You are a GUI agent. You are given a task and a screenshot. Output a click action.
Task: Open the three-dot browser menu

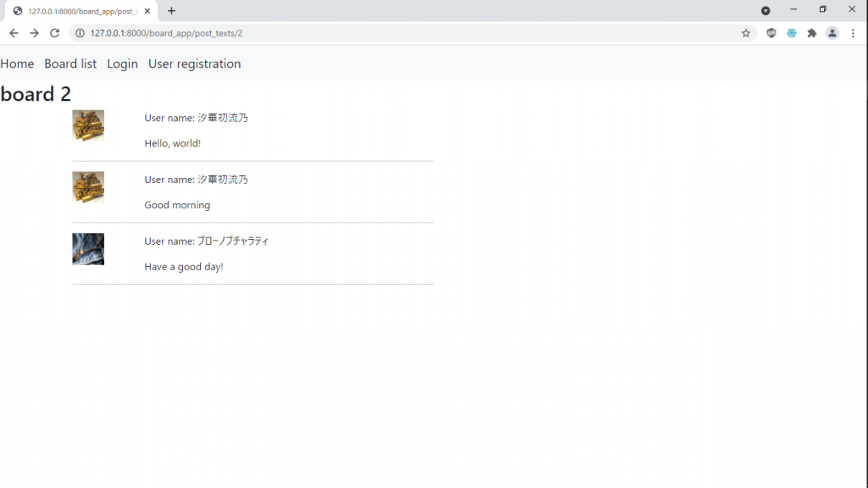click(854, 33)
